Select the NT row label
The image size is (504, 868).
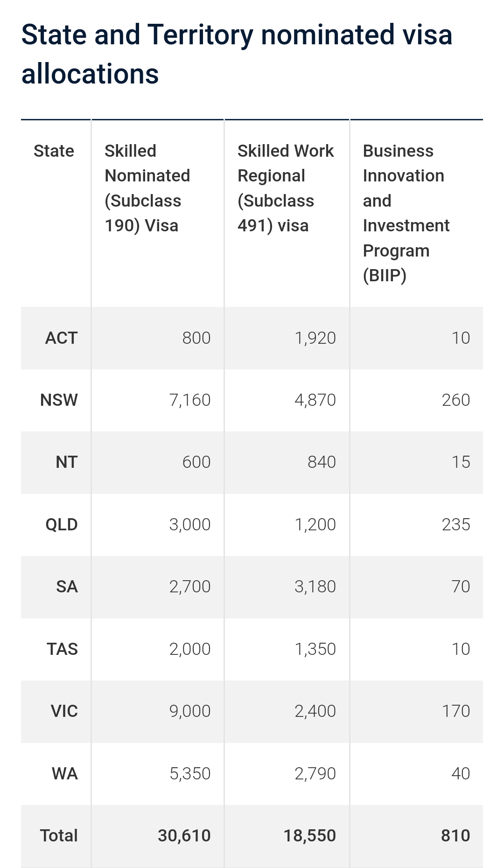tap(66, 462)
